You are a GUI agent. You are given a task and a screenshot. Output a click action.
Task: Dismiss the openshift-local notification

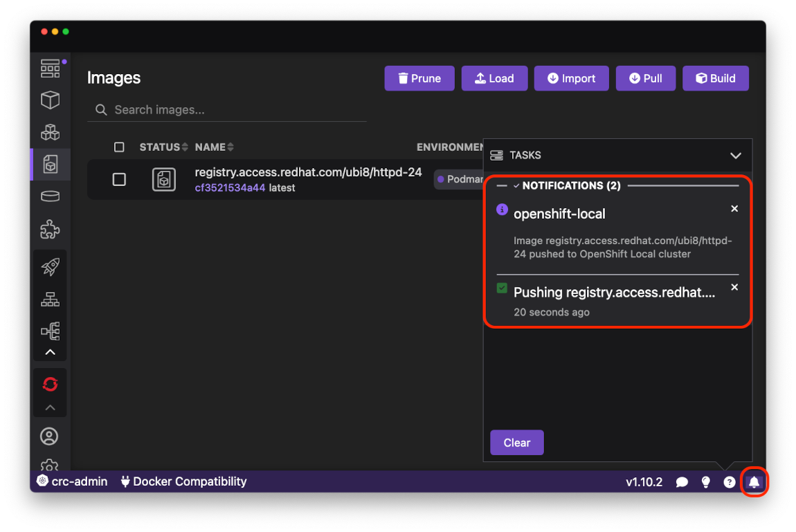(x=734, y=208)
